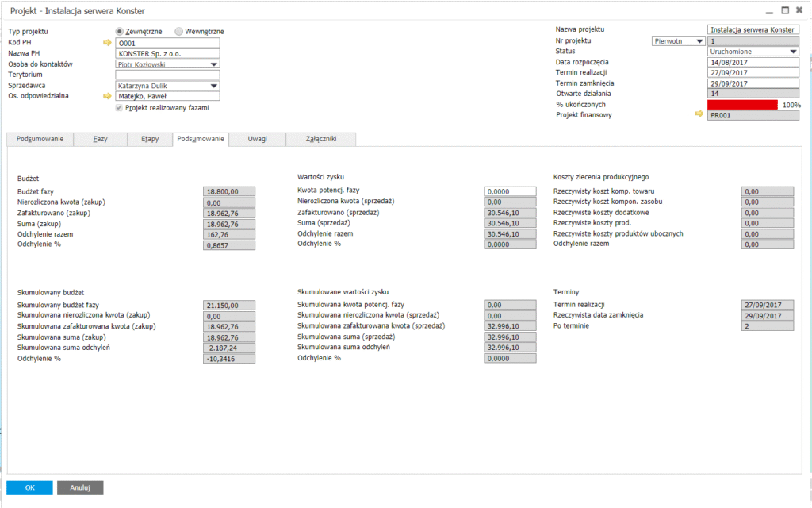Toggle the Projekt realizowany fazami checkbox
The image size is (812, 508).
120,107
